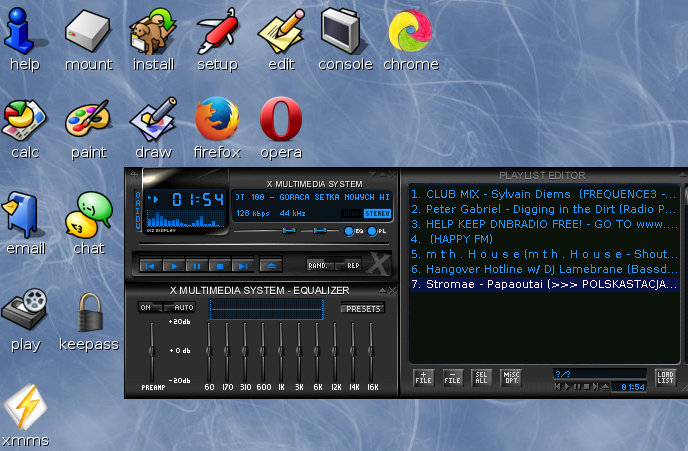Click the 14K equalizer band slider
Viewport: 688px width, 451px height.
tap(353, 352)
